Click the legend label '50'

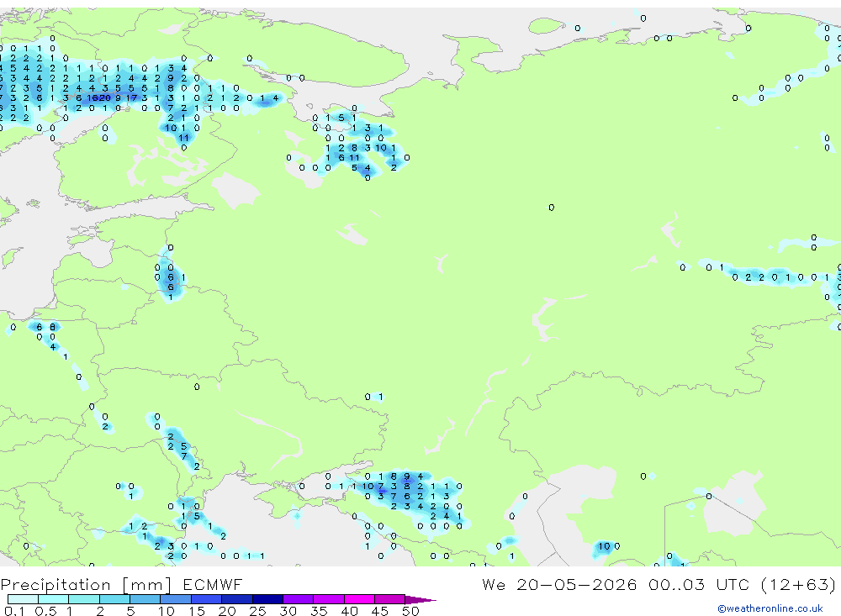[410, 611]
